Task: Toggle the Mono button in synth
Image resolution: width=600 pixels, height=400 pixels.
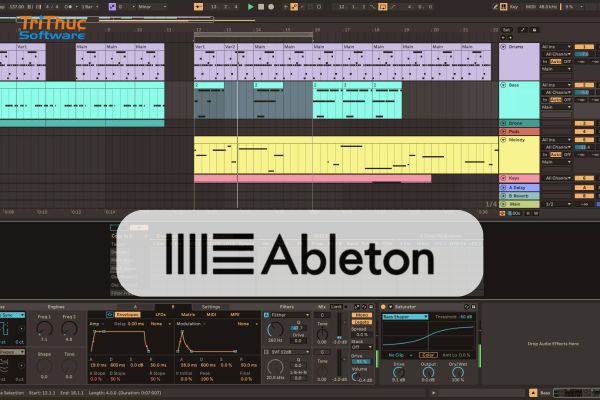Action: (362, 315)
